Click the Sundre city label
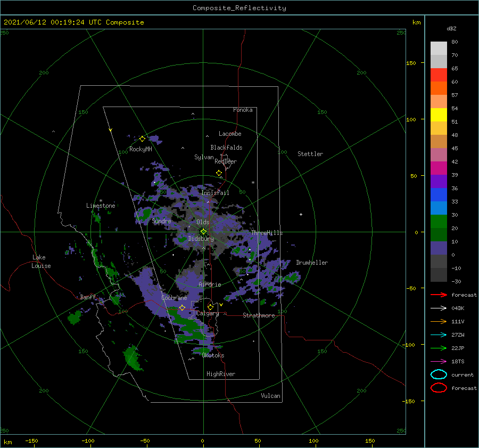This screenshot has width=479, height=448. click(161, 221)
